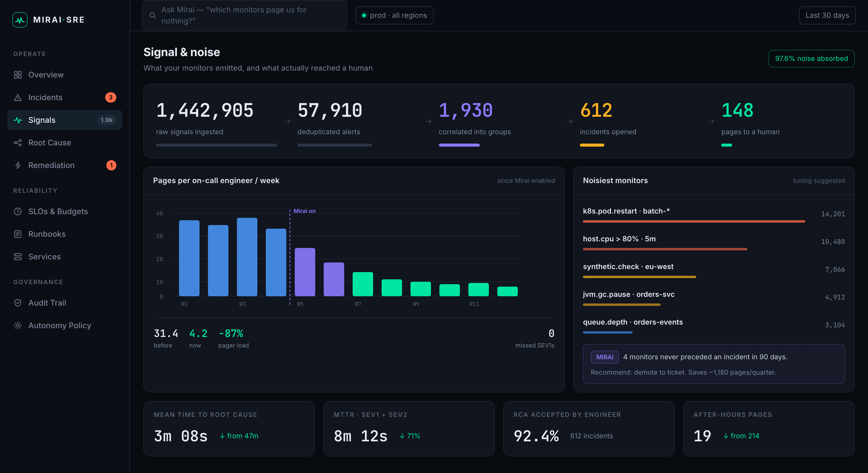Select the jvm.gc.pause · orders-svc monitor
Image resolution: width=868 pixels, height=473 pixels.
714,297
